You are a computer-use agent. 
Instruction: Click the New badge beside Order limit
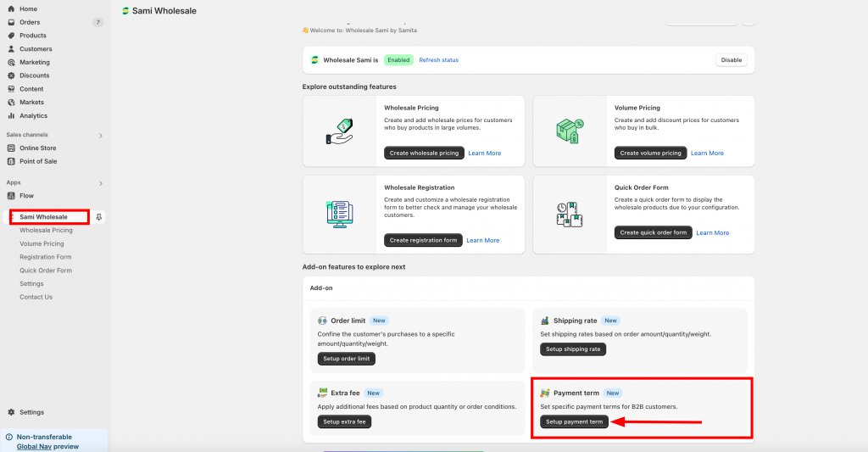[379, 321]
